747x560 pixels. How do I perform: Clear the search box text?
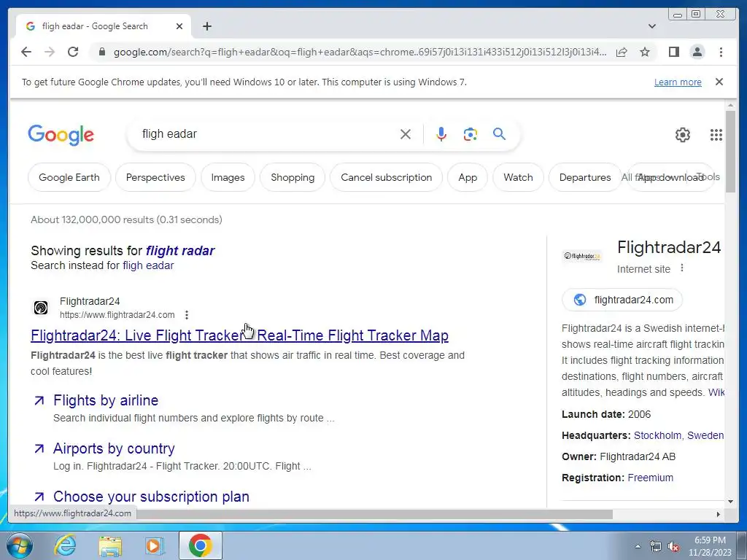(406, 134)
